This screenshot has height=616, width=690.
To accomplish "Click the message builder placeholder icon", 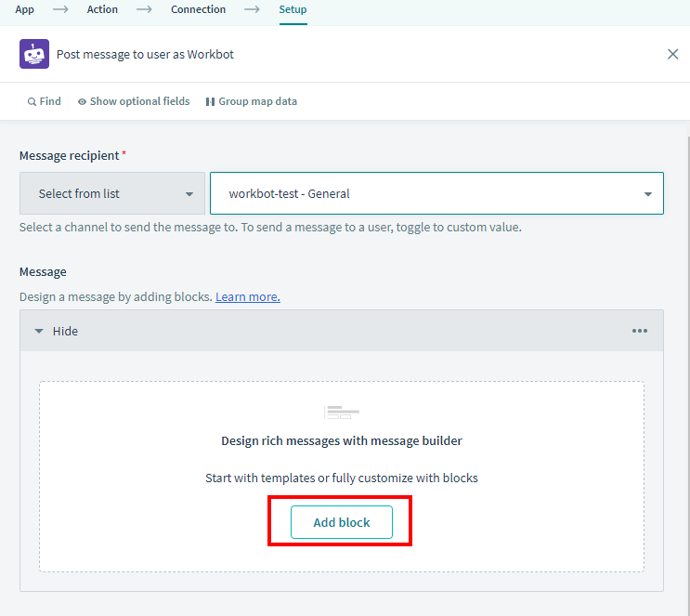I will [342, 413].
